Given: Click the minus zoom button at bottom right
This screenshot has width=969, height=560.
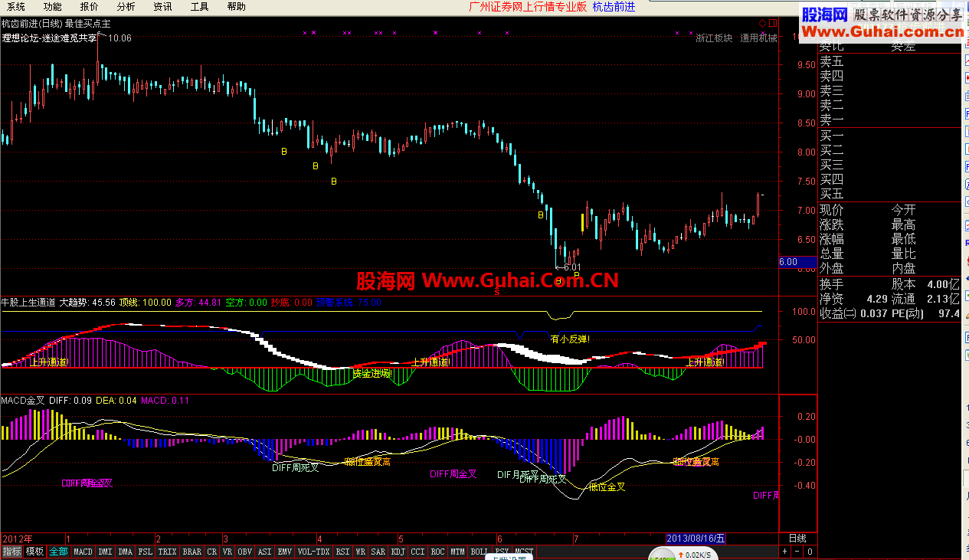Looking at the screenshot, I should [x=797, y=552].
